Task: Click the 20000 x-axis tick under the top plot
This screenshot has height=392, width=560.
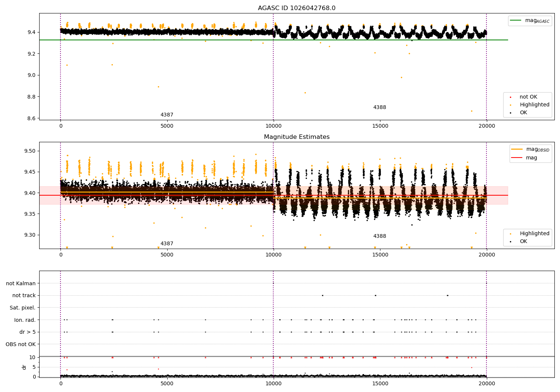Action: pyautogui.click(x=486, y=126)
